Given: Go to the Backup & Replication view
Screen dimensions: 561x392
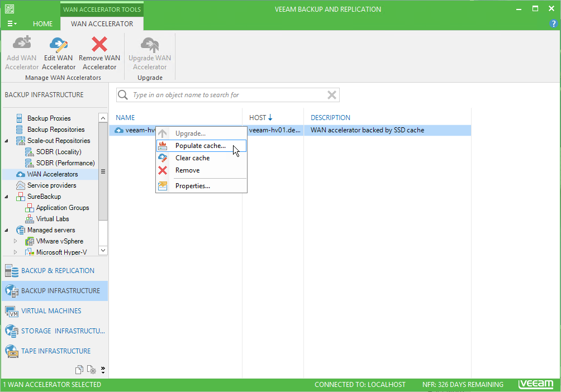Looking at the screenshot, I should 58,271.
